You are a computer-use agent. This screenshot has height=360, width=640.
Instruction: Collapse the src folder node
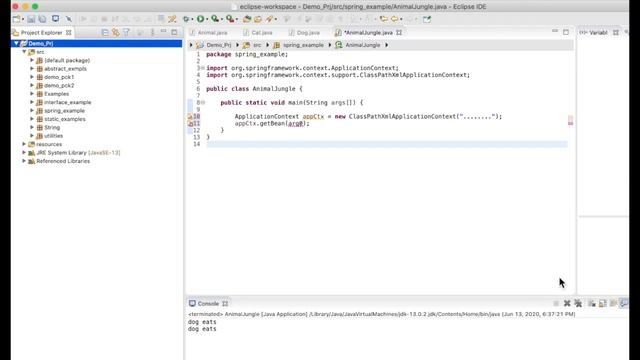(24, 52)
